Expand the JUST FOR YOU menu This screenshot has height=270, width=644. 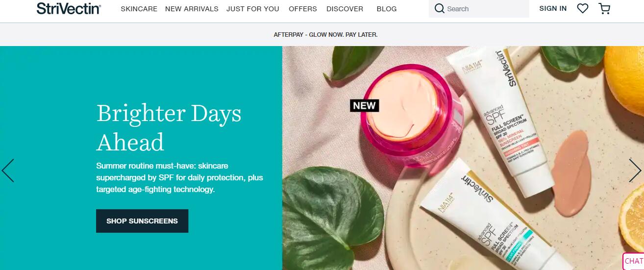[253, 9]
